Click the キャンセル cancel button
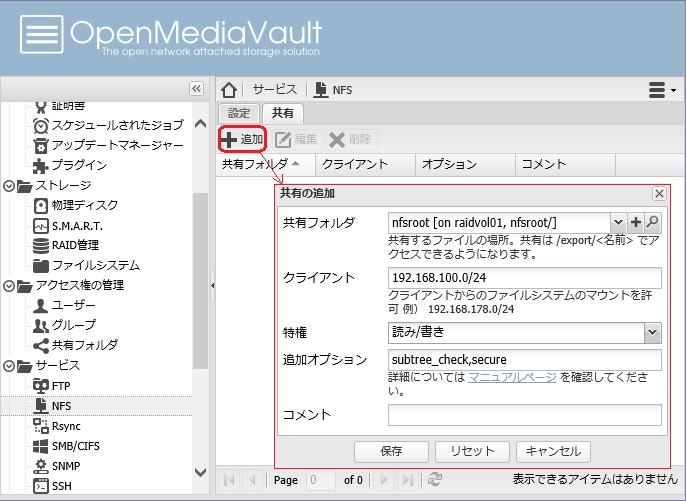This screenshot has height=501, width=686. tap(553, 452)
